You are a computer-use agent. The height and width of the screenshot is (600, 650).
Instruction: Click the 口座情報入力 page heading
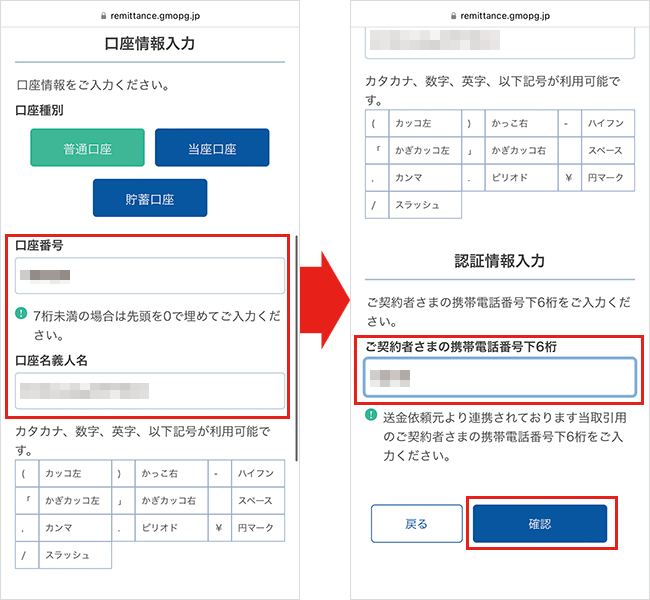tap(150, 43)
